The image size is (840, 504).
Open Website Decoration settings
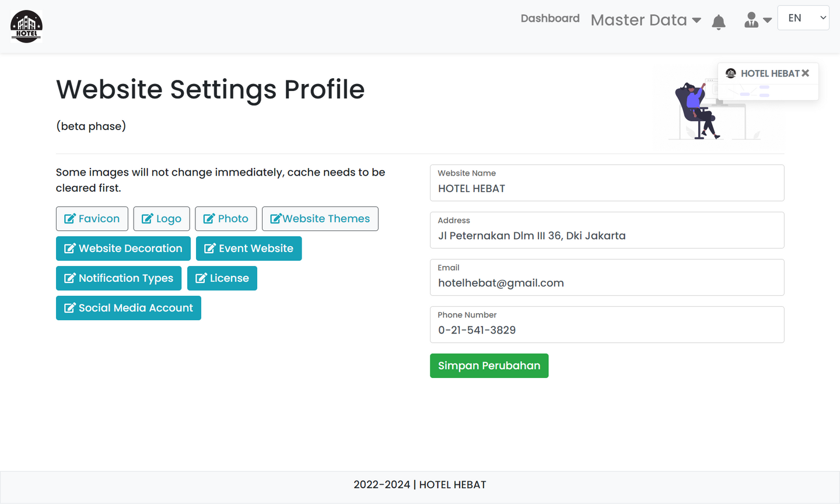click(123, 249)
